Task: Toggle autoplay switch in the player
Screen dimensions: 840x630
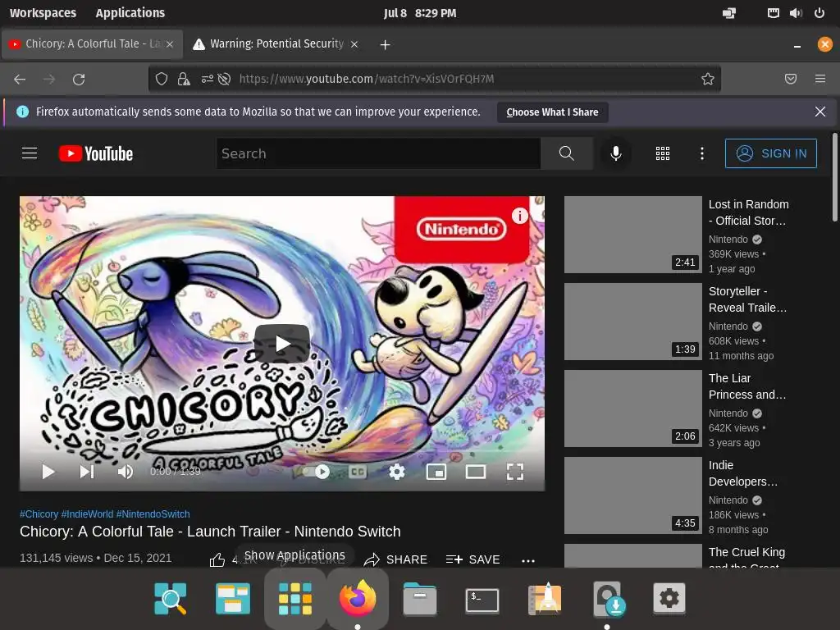Action: pos(316,472)
